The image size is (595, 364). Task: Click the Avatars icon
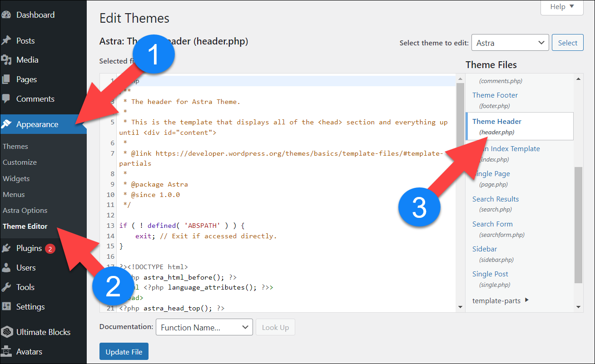click(6, 352)
